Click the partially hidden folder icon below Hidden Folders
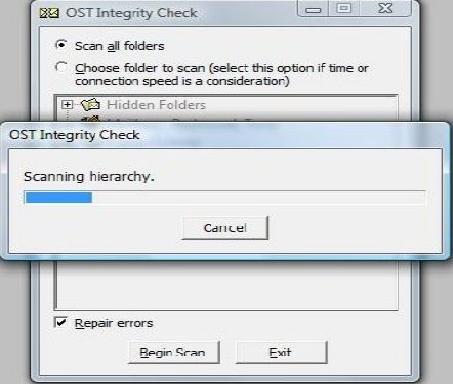Viewport: 453px width, 385px height. pos(91,119)
